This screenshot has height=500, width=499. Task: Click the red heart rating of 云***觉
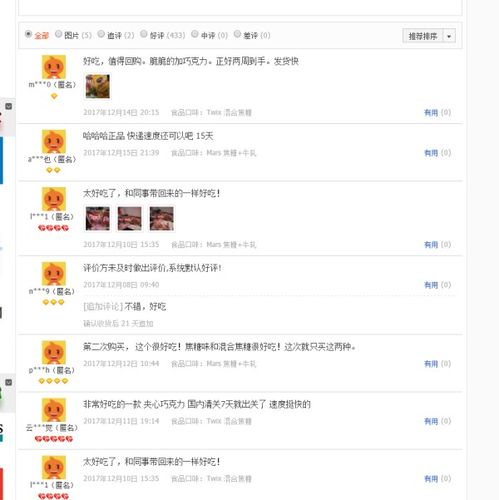(54, 439)
